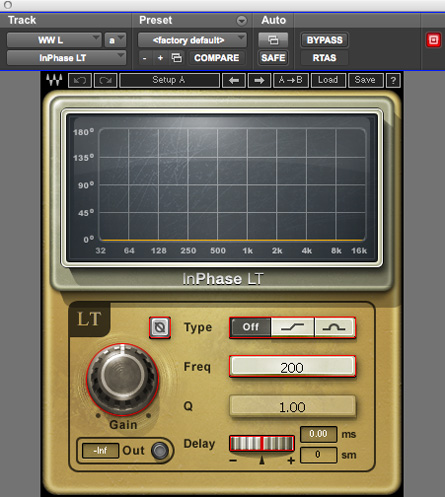Viewport: 445px width, 497px height.
Task: Click the delay samples value field
Action: click(319, 455)
